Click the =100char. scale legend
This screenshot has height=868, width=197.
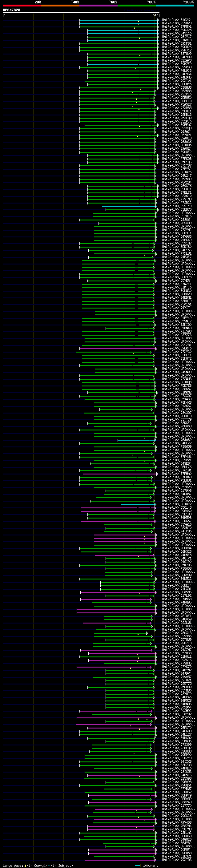(146, 865)
